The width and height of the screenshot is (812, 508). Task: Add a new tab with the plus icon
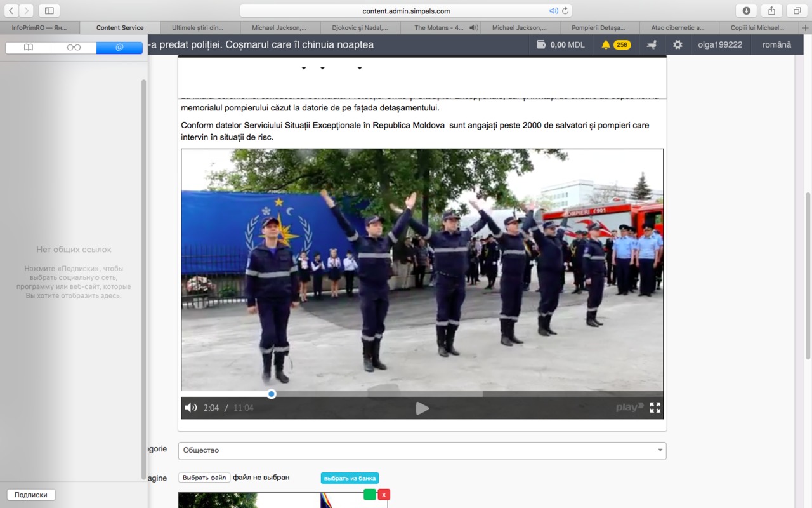(x=806, y=28)
